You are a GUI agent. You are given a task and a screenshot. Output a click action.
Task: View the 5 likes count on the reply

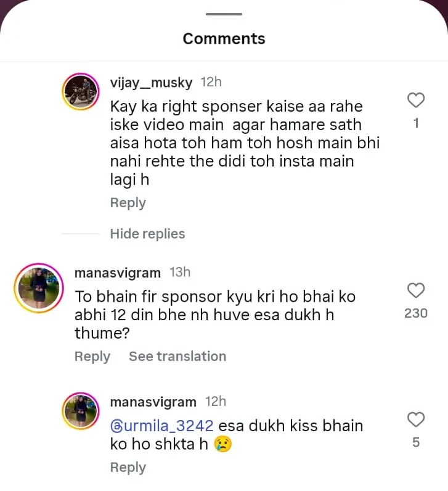(416, 443)
